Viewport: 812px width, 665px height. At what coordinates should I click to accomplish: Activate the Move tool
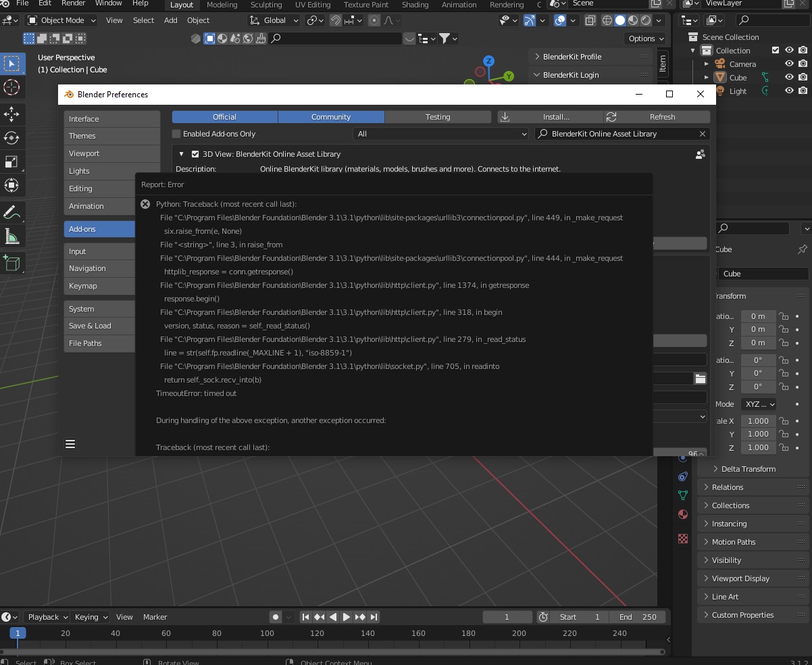pos(11,113)
